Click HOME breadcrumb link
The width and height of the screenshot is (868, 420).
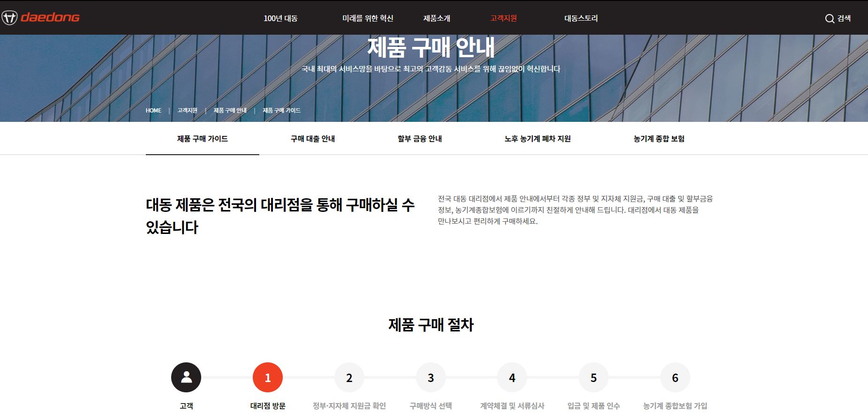(153, 111)
